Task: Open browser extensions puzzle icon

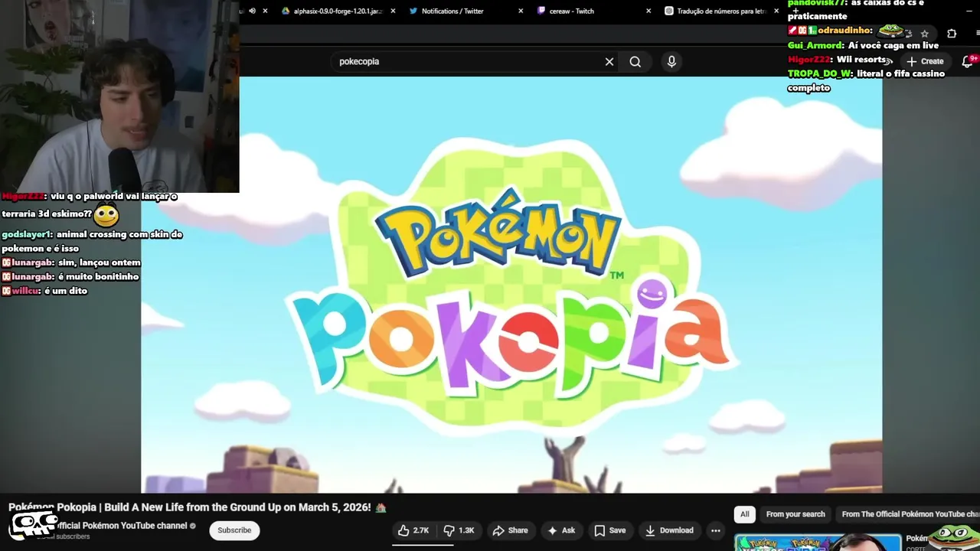Action: tap(952, 34)
